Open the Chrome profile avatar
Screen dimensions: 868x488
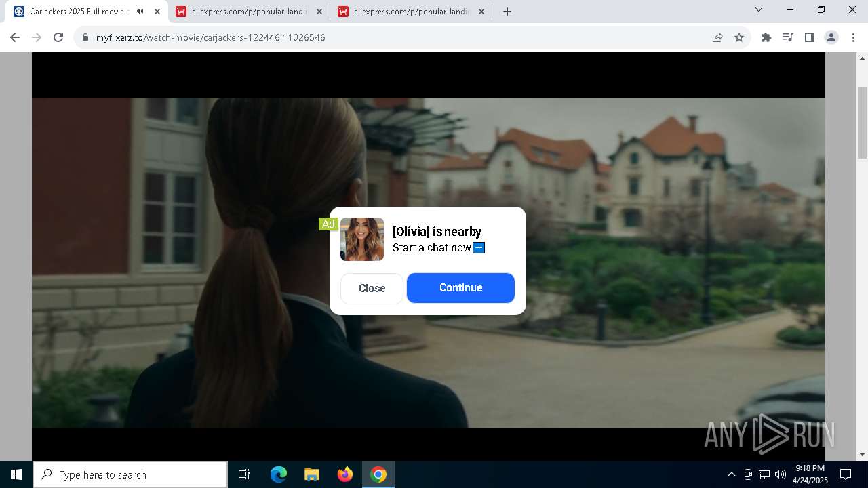tap(831, 37)
